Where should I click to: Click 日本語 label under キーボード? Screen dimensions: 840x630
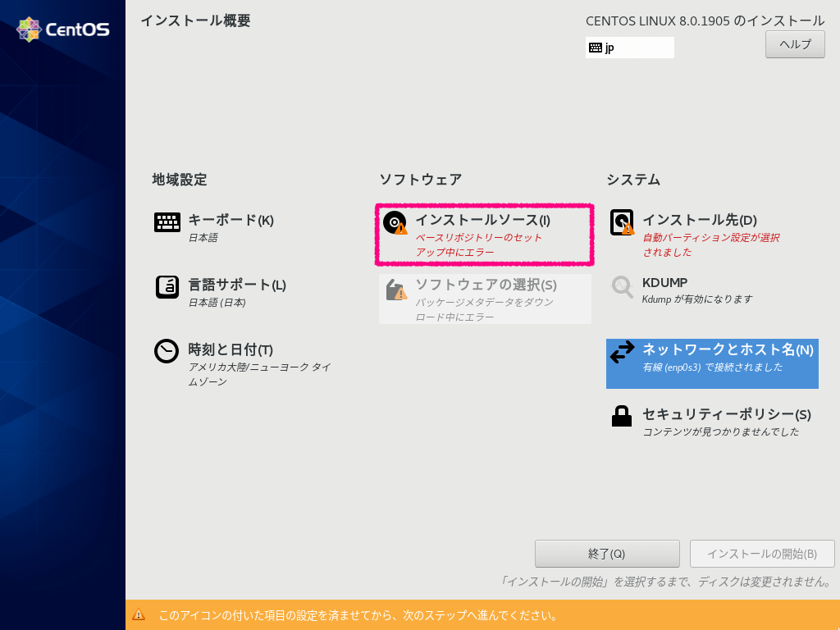point(203,237)
